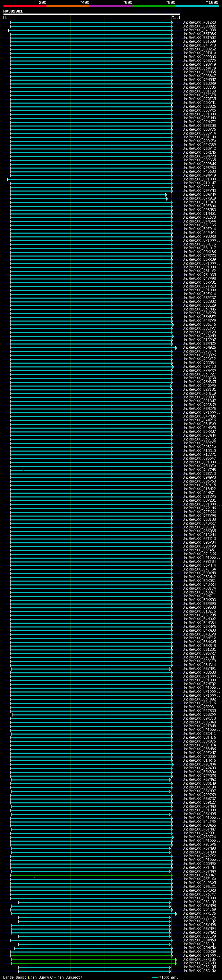
Task: Open hit UniRef100_Q5B047
Action: point(199,875)
